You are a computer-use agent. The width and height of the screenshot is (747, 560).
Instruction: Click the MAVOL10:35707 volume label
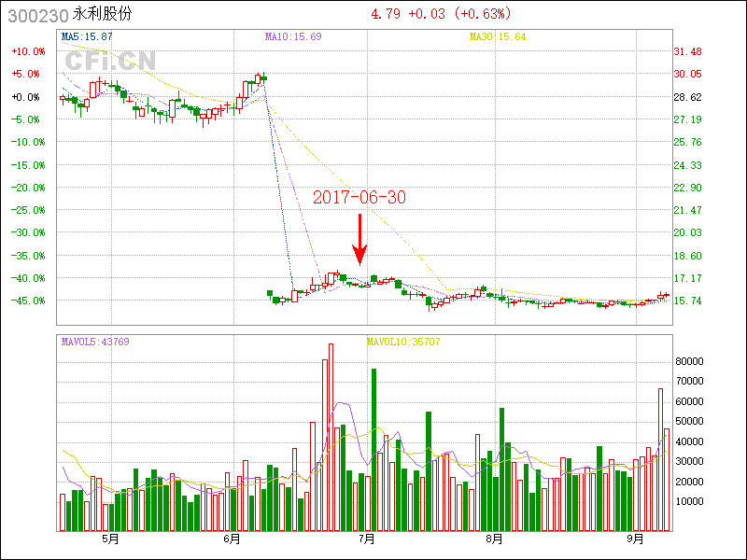[402, 342]
